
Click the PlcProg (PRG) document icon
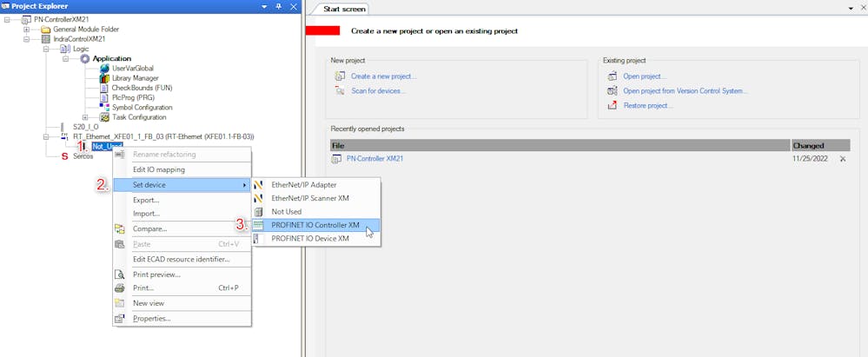click(x=104, y=97)
